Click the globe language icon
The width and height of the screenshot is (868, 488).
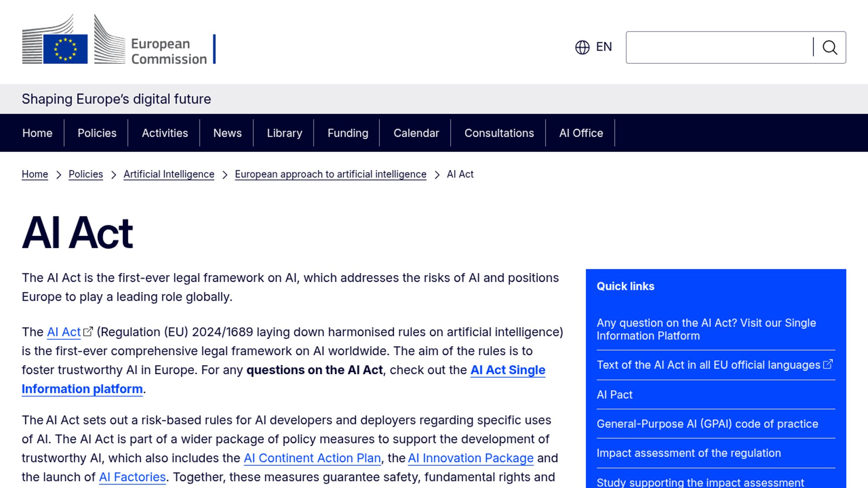click(x=582, y=47)
